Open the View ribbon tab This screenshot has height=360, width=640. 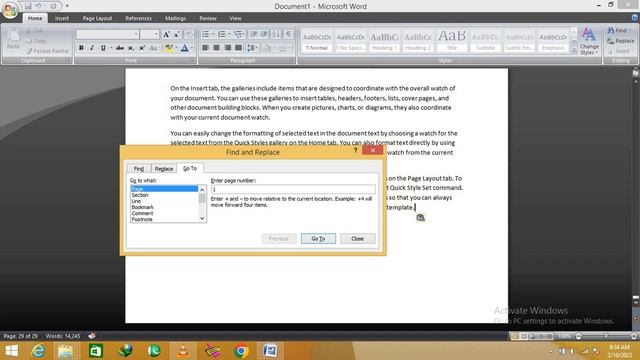235,18
